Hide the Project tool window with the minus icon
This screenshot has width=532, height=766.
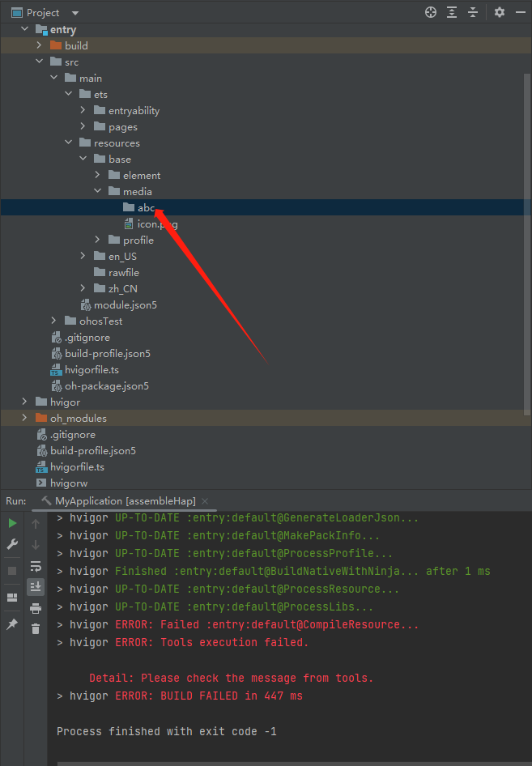click(521, 12)
